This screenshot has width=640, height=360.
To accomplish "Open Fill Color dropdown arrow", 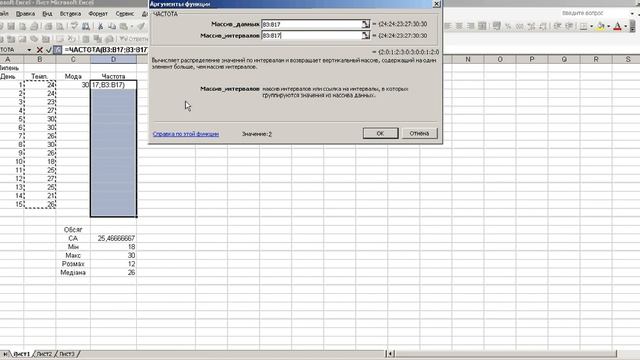I will (x=609, y=26).
